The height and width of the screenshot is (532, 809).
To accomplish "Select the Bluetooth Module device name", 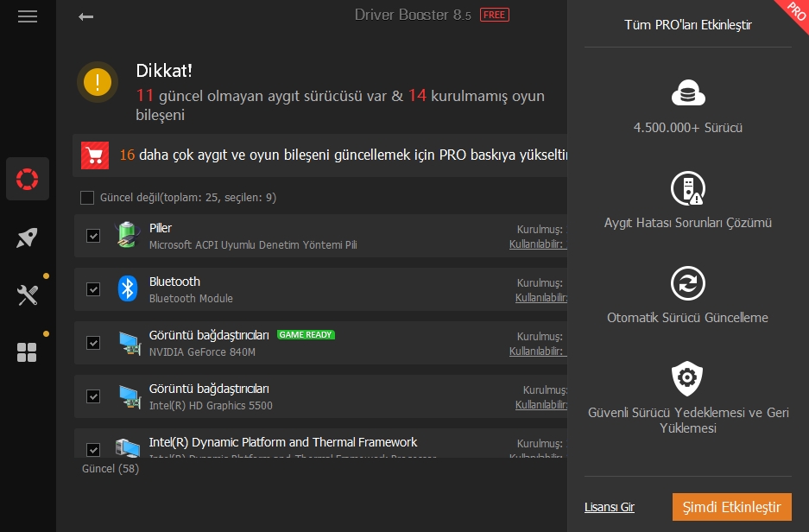I will (x=191, y=299).
